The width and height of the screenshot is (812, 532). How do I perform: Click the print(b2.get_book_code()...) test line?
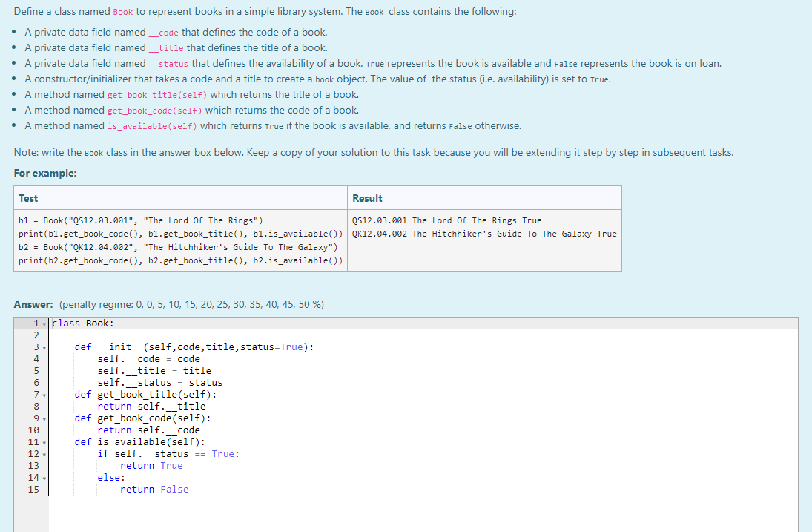click(180, 261)
